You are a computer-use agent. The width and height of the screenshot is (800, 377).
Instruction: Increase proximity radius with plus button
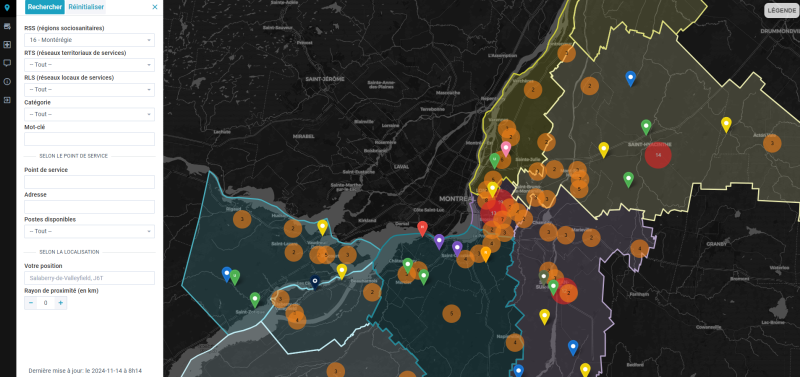[x=60, y=303]
